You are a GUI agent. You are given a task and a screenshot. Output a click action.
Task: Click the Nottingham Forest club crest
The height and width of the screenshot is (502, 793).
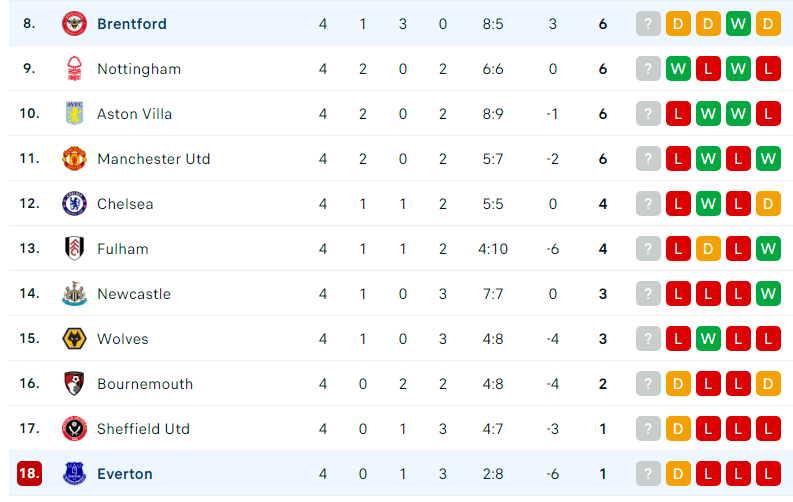point(74,69)
